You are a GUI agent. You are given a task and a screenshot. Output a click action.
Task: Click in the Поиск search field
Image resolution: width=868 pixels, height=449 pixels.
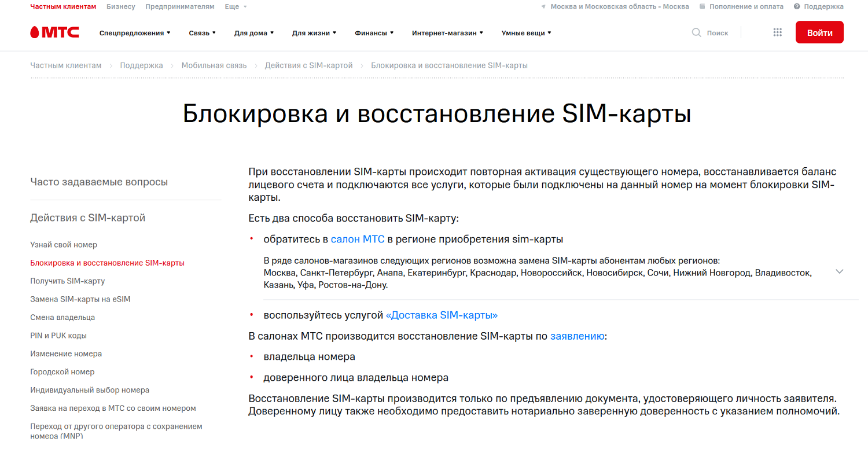click(718, 33)
